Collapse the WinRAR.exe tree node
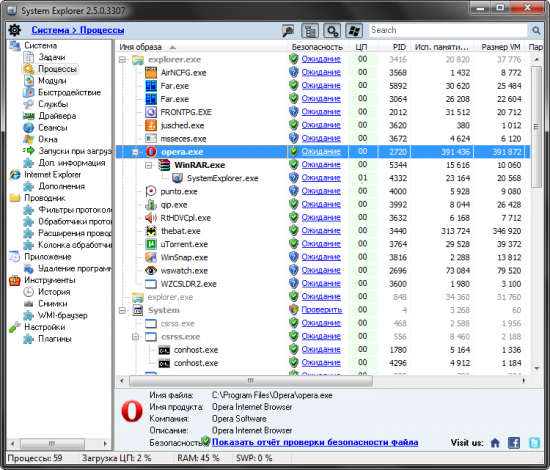 coord(149,165)
